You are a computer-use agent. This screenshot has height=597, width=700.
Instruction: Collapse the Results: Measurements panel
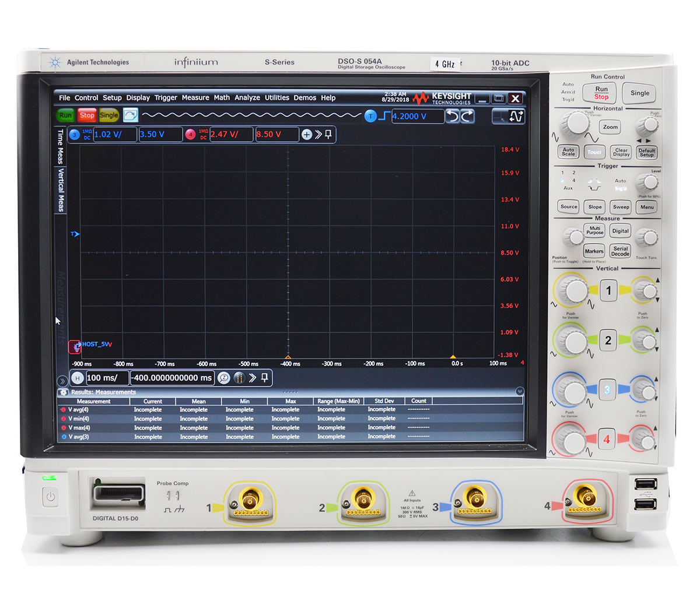click(x=520, y=392)
